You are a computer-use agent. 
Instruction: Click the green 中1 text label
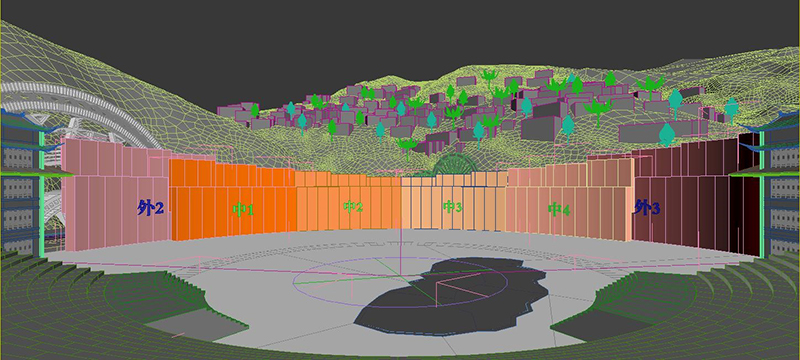pyautogui.click(x=243, y=210)
